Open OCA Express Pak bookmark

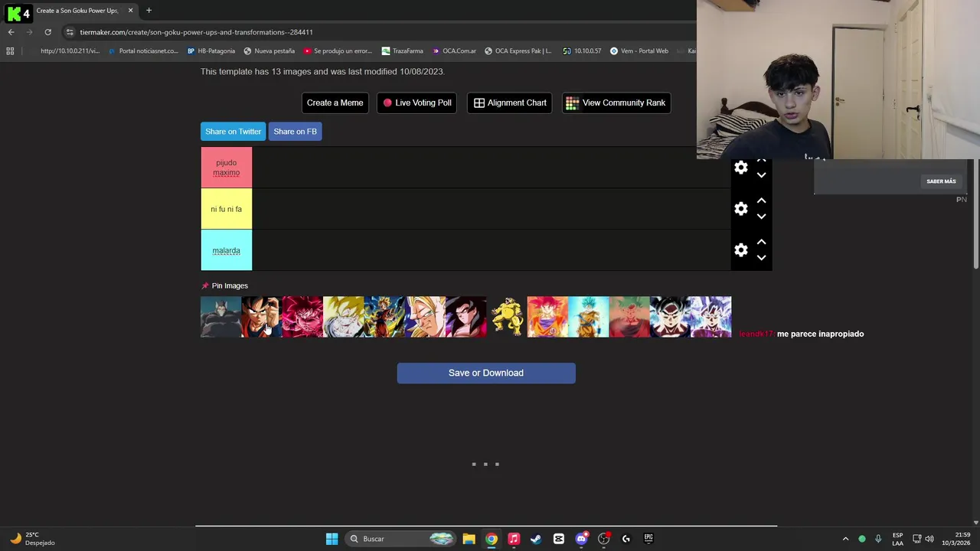click(518, 51)
